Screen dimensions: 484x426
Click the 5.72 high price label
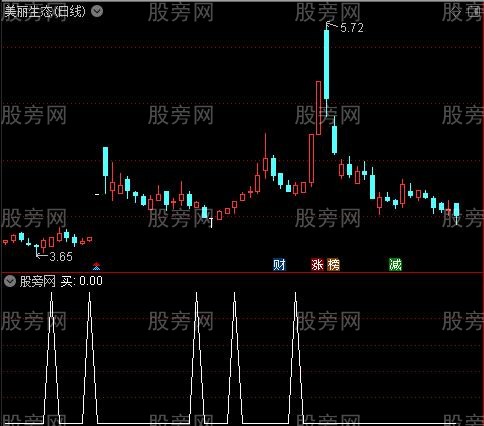click(352, 28)
